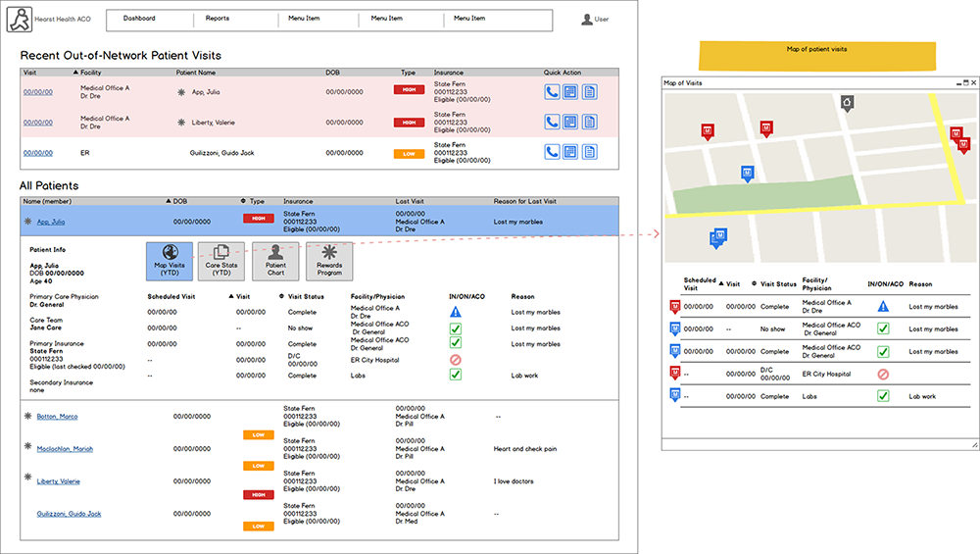Image resolution: width=980 pixels, height=554 pixels.
Task: Open the Maclachlan, Mariah patient link
Action: pyautogui.click(x=65, y=449)
